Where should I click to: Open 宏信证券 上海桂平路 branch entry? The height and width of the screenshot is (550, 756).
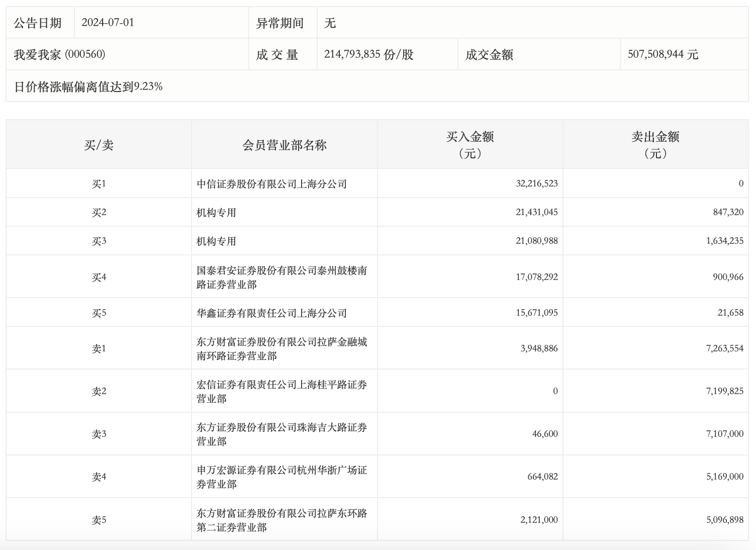pos(281,392)
